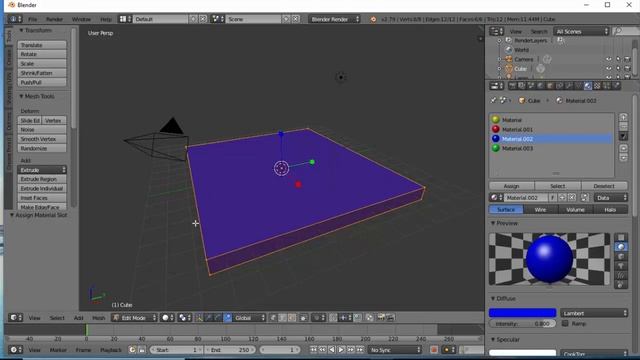Open the No Sync playback dropdown
The height and width of the screenshot is (360, 640).
click(395, 350)
